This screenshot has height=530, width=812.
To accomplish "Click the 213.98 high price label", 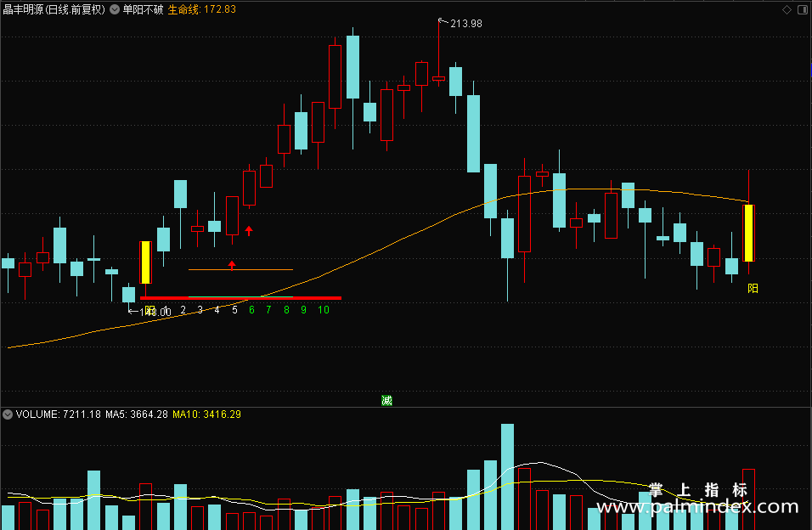I will 466,24.
